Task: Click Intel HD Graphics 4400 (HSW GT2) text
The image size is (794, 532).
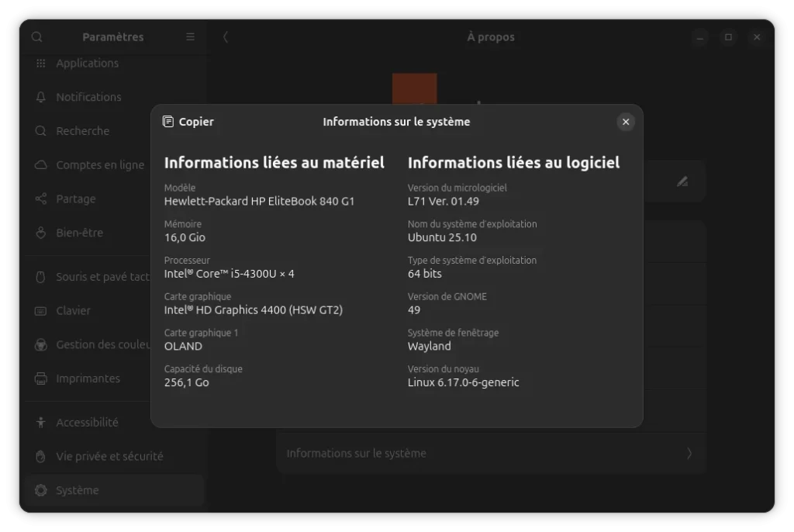Action: tap(254, 310)
